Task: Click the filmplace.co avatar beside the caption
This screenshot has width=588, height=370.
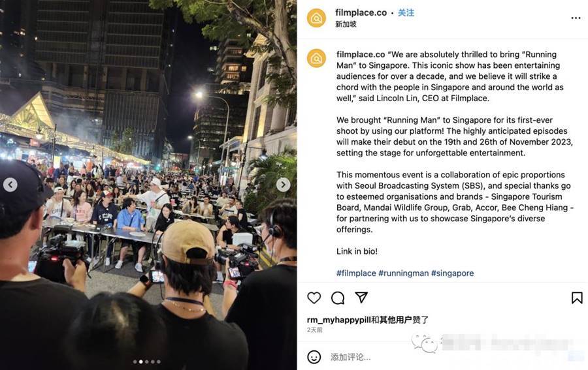Action: point(316,59)
